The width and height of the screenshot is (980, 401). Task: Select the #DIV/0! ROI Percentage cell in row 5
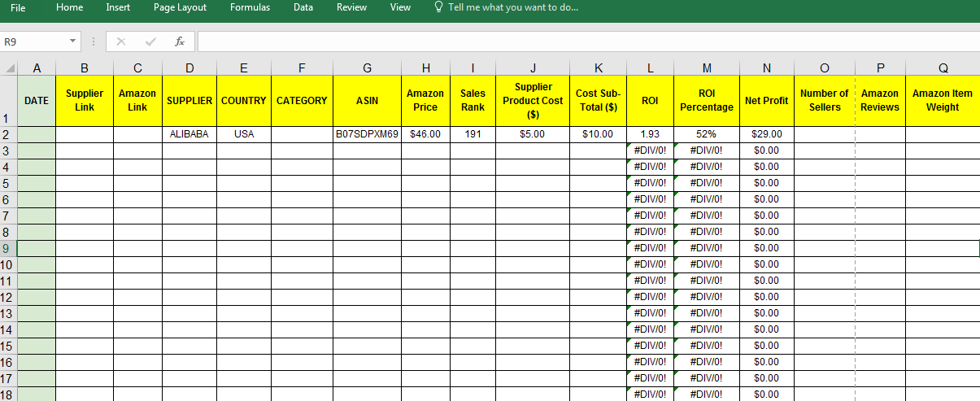pyautogui.click(x=707, y=183)
